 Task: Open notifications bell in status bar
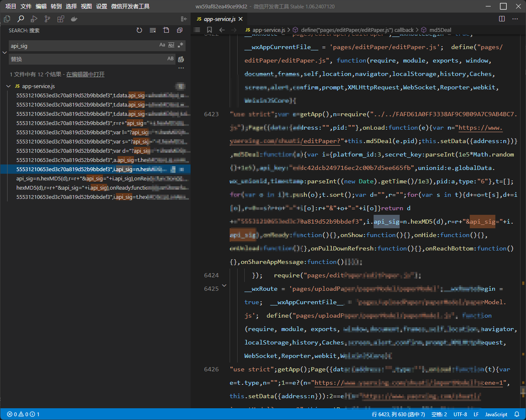[x=517, y=414]
